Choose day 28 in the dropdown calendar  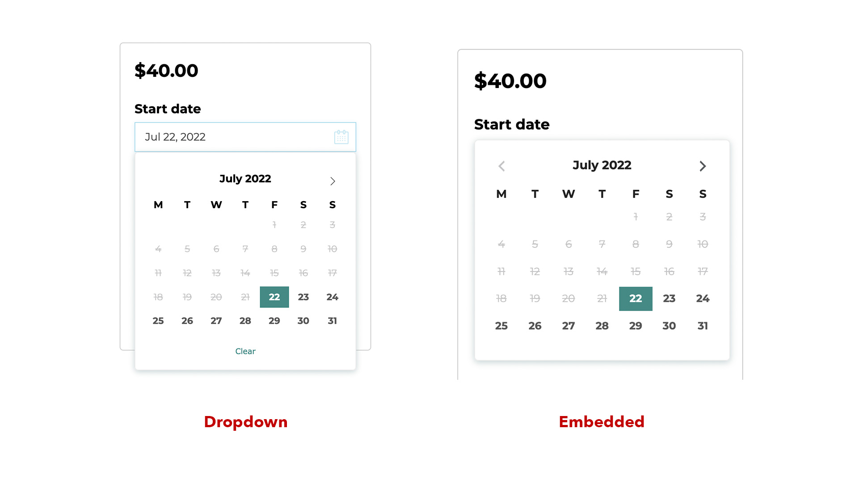pos(245,321)
